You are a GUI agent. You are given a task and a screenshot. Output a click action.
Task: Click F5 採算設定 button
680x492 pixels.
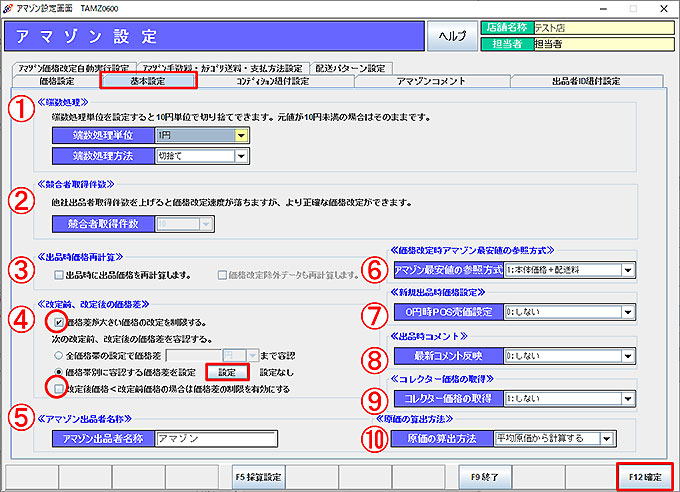pyautogui.click(x=258, y=477)
